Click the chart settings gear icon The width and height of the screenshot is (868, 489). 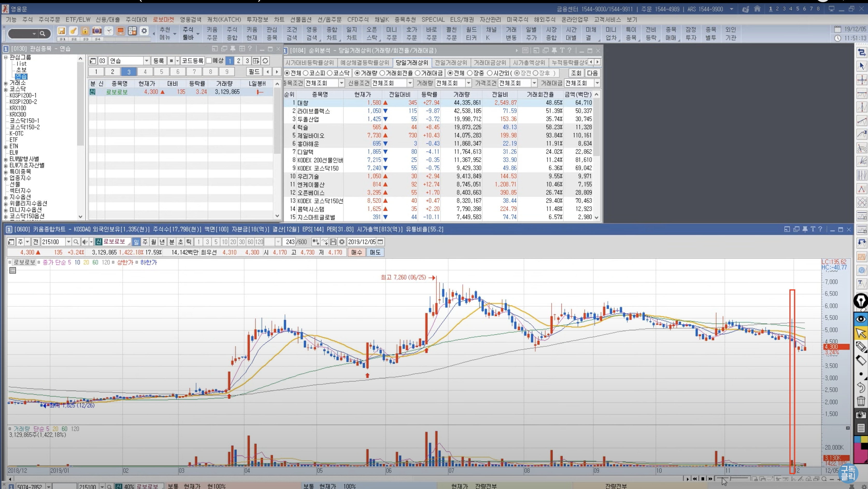342,242
